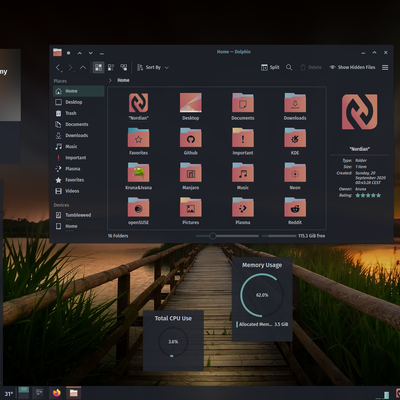Open Downloads in the Places sidebar

[x=79, y=135]
